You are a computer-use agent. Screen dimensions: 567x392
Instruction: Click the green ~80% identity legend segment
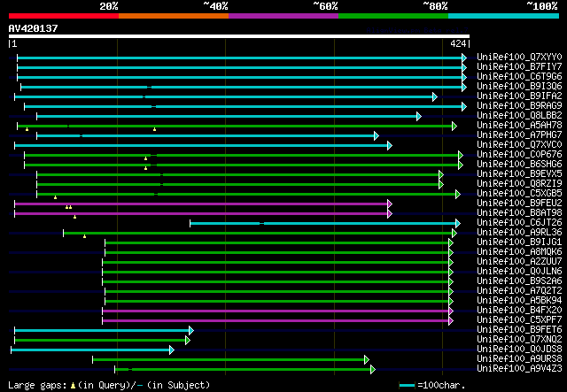coord(393,16)
